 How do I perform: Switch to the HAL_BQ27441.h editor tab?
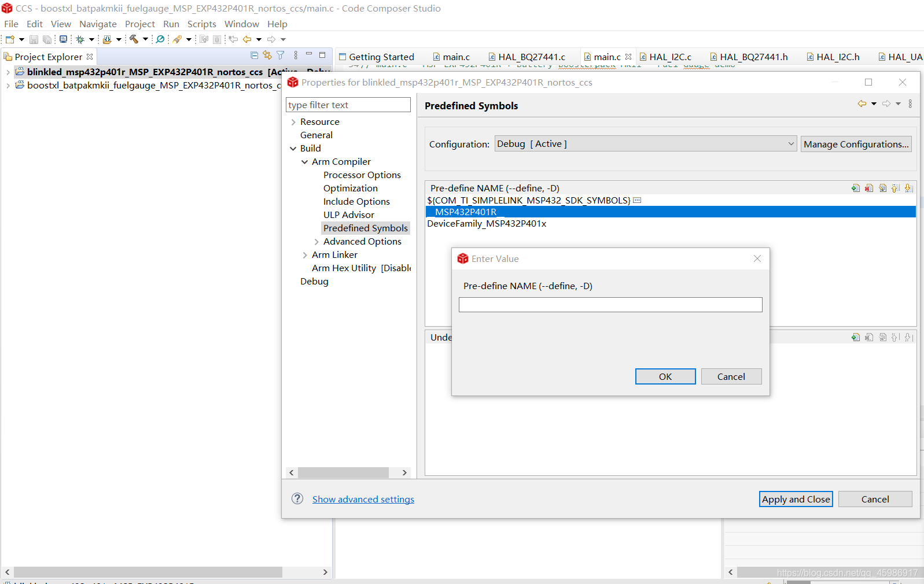click(749, 57)
